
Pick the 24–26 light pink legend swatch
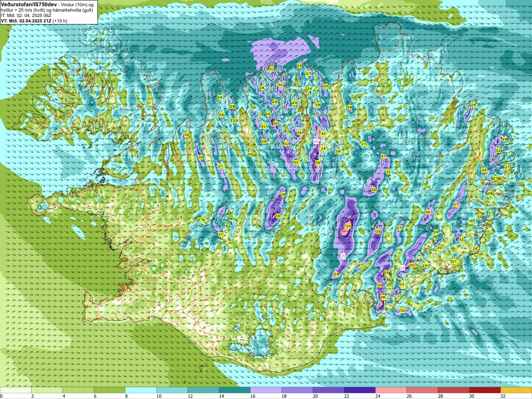coord(391,390)
